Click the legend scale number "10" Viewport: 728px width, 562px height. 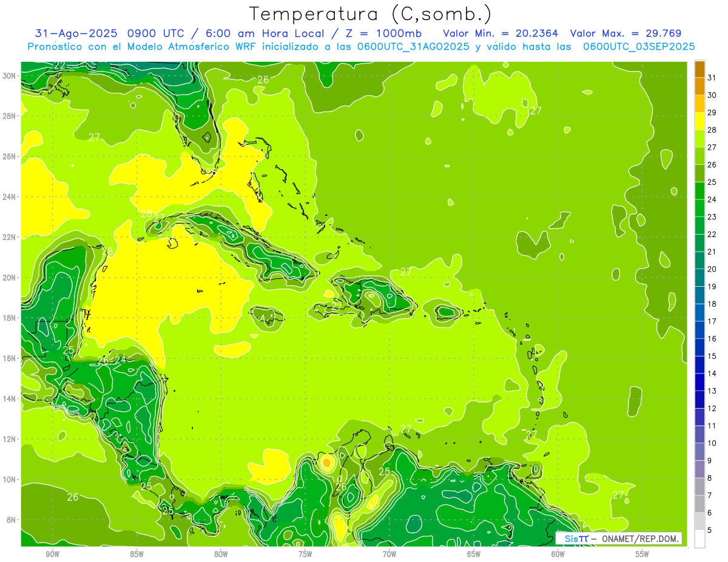(712, 443)
